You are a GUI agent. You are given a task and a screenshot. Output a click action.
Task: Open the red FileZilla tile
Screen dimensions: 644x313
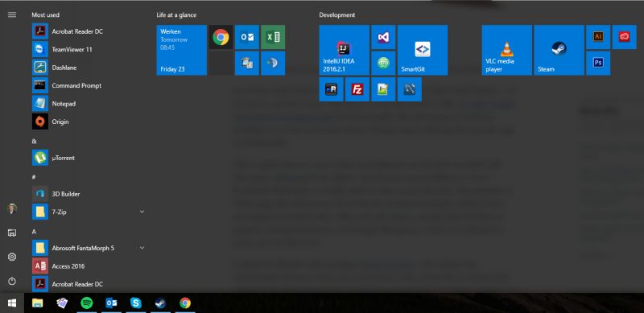pos(357,89)
